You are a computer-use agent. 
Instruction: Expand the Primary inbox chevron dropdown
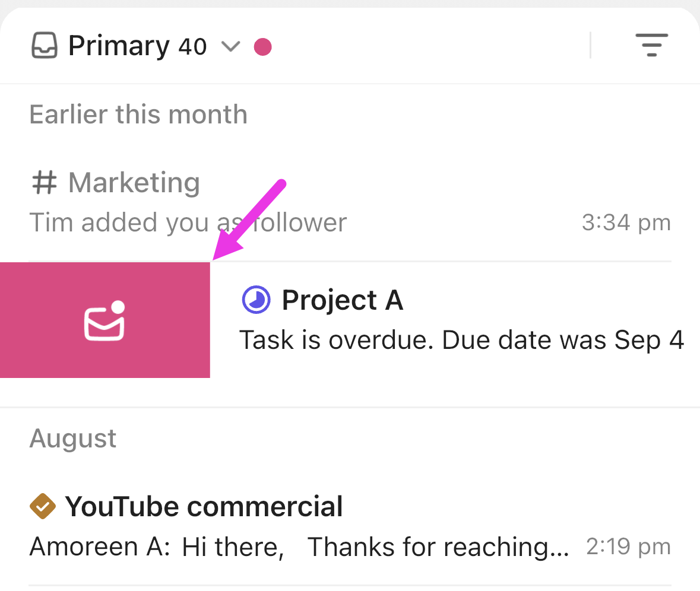coord(230,46)
